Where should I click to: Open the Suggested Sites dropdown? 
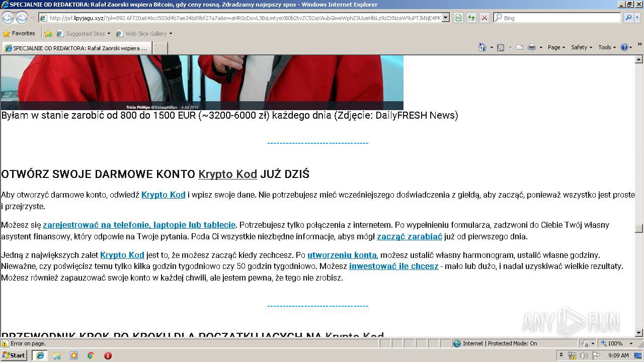(84, 34)
